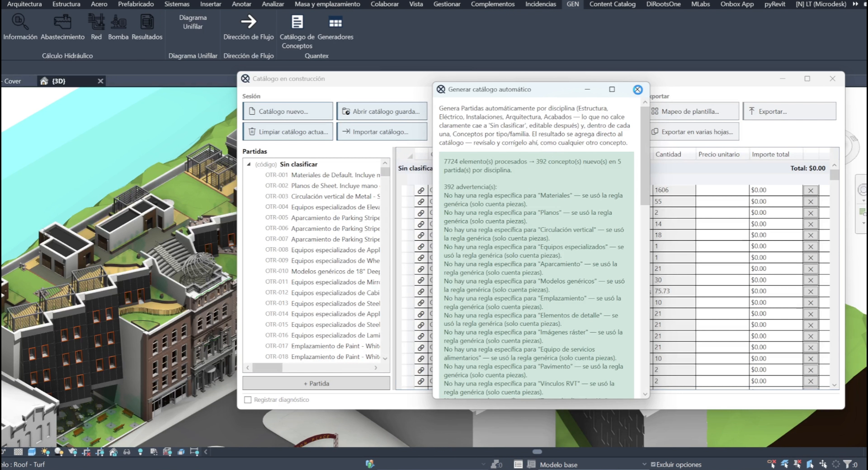Screen dimensions: 868x470
Task: Enable Registrar diagnóstico checkbox
Action: click(x=248, y=399)
